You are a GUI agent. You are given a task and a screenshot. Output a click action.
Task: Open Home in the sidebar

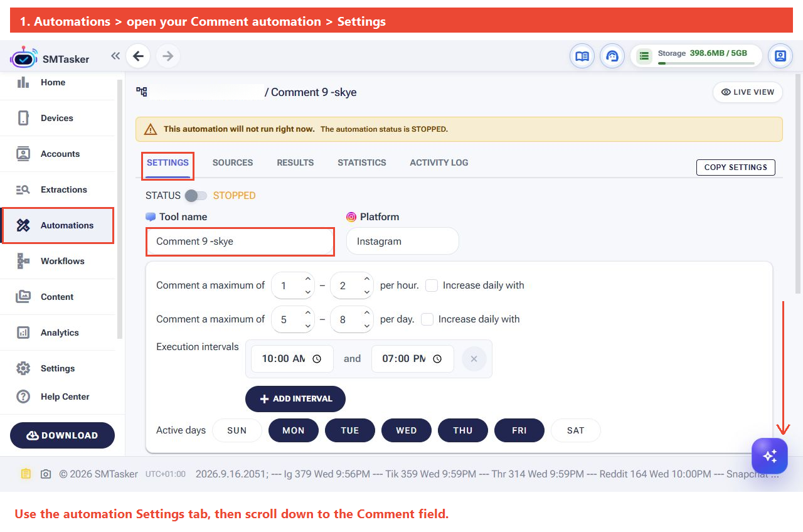pyautogui.click(x=58, y=82)
